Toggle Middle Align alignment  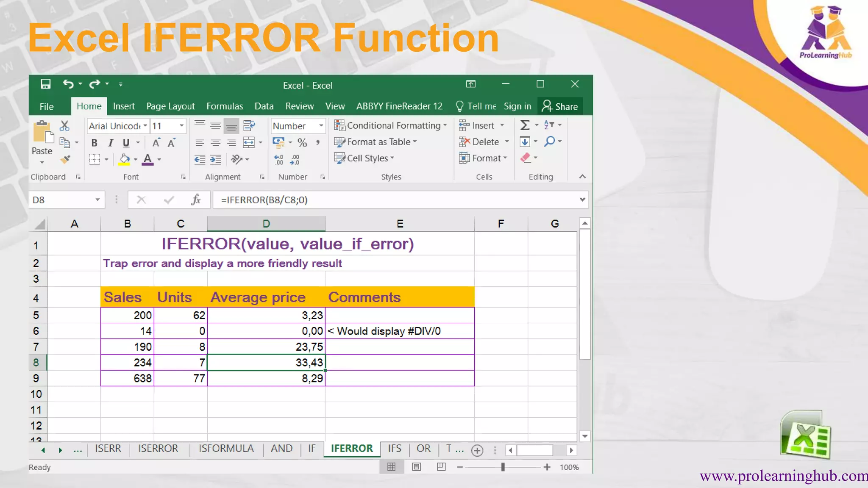point(215,125)
